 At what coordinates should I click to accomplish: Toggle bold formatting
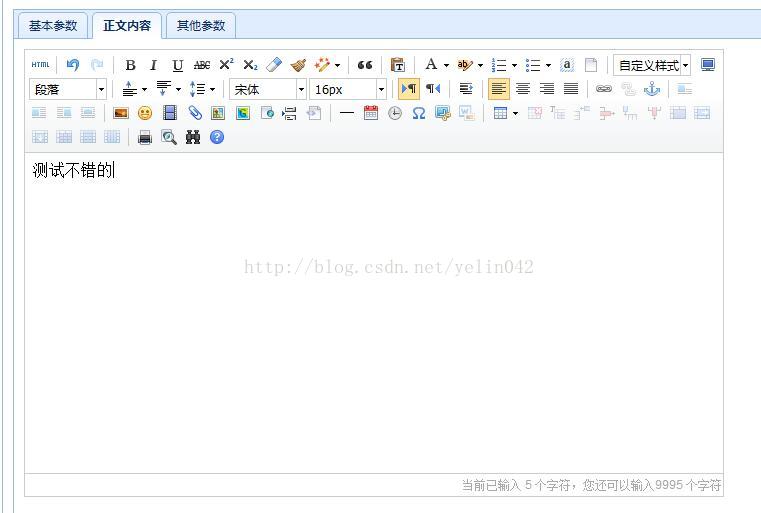pyautogui.click(x=131, y=65)
